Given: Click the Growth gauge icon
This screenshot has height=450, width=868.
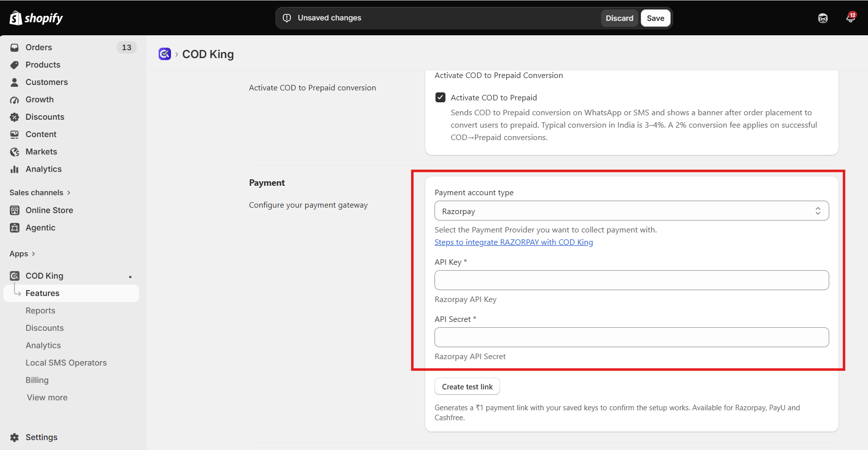Looking at the screenshot, I should (x=14, y=99).
